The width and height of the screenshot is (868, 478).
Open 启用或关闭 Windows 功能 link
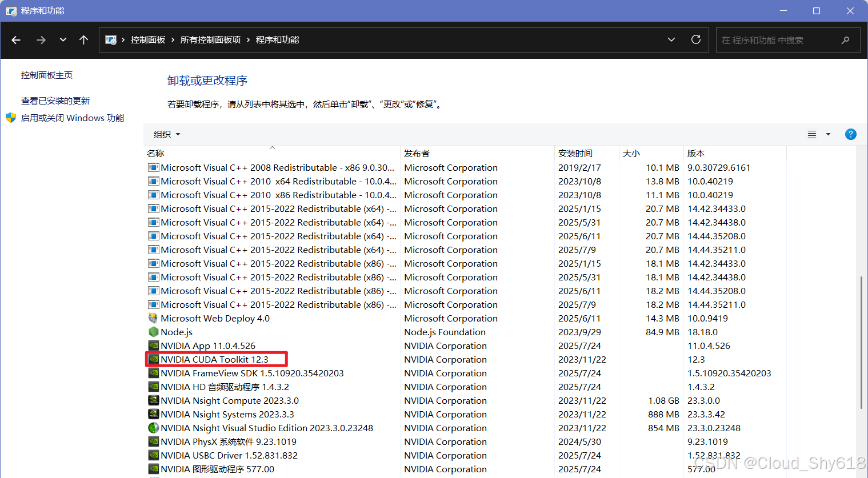(73, 118)
